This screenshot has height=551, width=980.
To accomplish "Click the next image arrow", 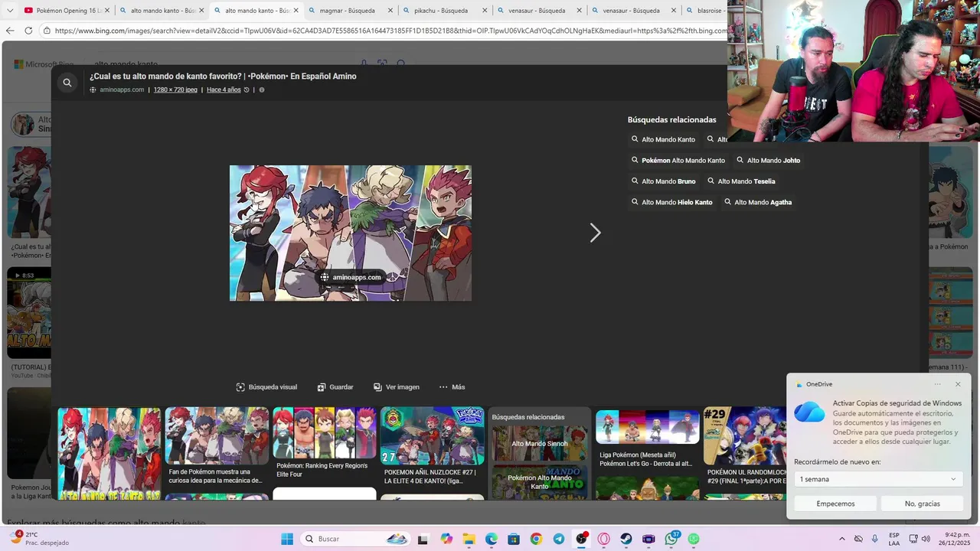I will 595,233.
